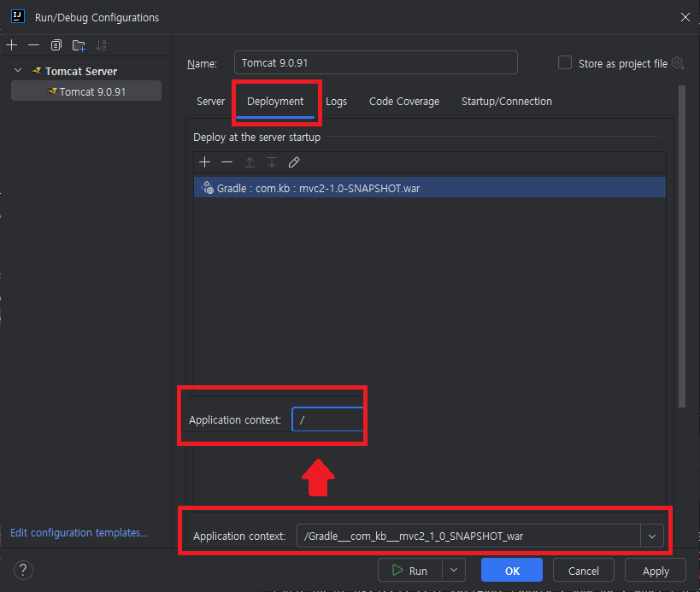Open the Logs tab
Viewport: 700px width, 592px height.
click(x=336, y=102)
